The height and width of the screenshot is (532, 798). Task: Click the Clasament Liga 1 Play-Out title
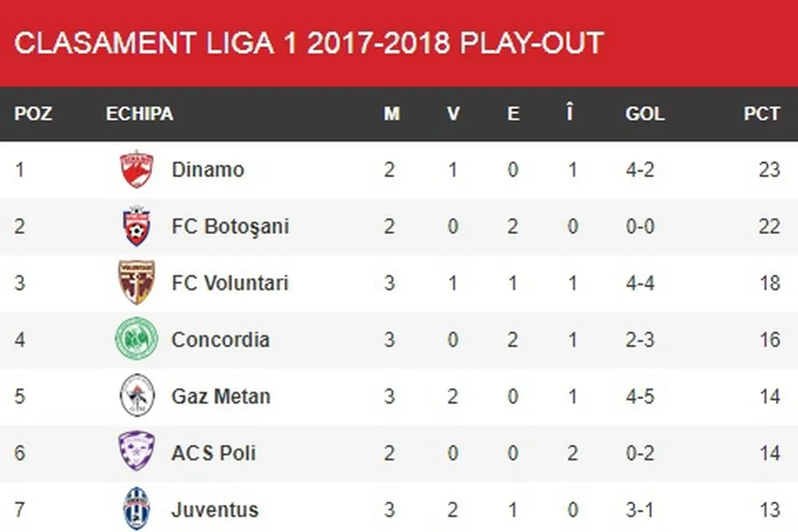click(309, 43)
